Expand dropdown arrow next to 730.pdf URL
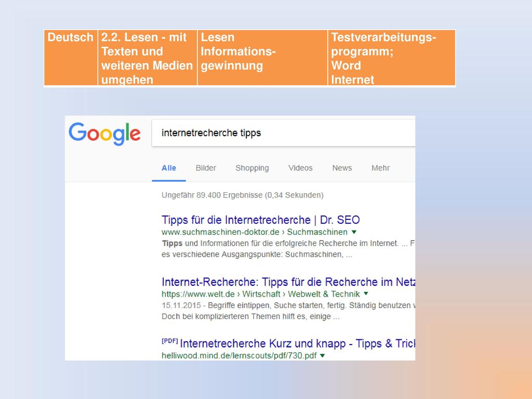 [322, 355]
